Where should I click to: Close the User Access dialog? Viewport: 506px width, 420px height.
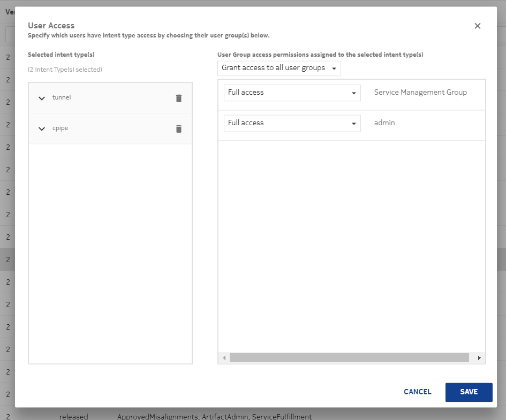pos(478,26)
